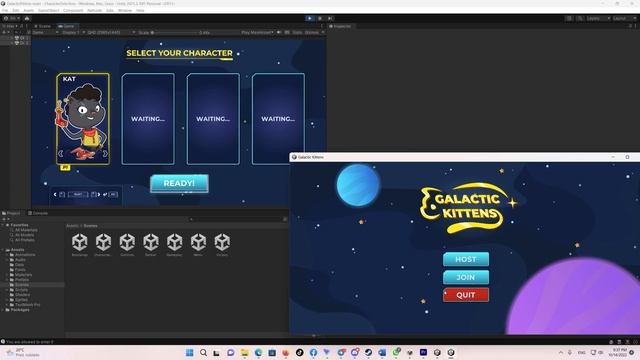Open Teams Chat from the taskbar
Viewport: 640px width, 360px height.
231,353
